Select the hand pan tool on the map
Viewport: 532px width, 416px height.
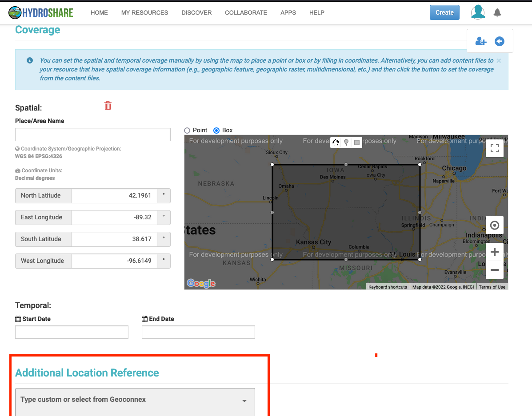(x=336, y=143)
